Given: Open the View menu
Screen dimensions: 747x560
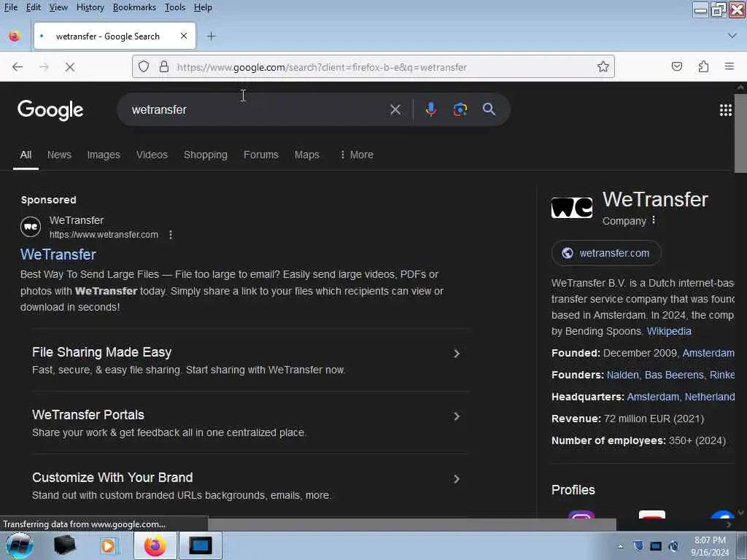Looking at the screenshot, I should pos(58,7).
